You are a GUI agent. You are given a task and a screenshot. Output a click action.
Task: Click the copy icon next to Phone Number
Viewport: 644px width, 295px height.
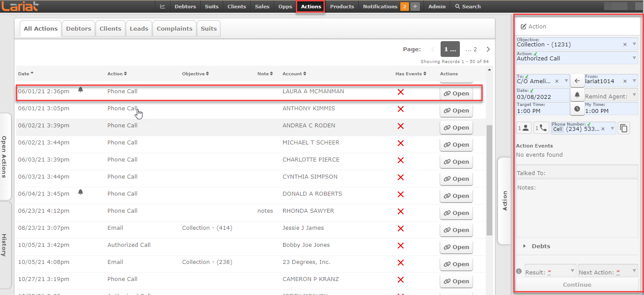[623, 129]
